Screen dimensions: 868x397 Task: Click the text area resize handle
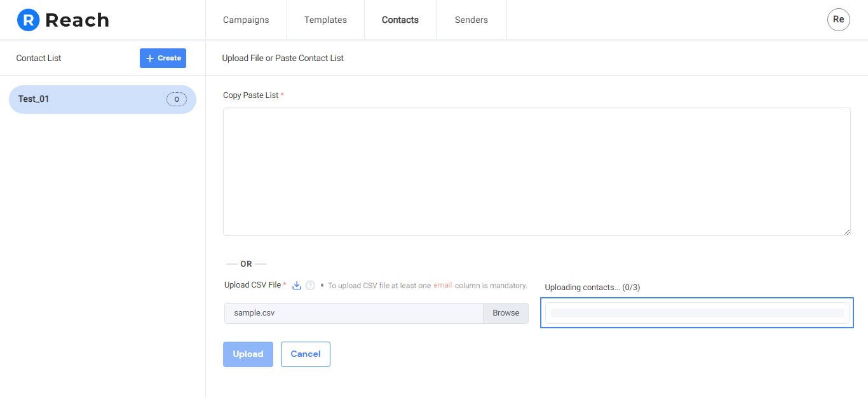point(847,232)
